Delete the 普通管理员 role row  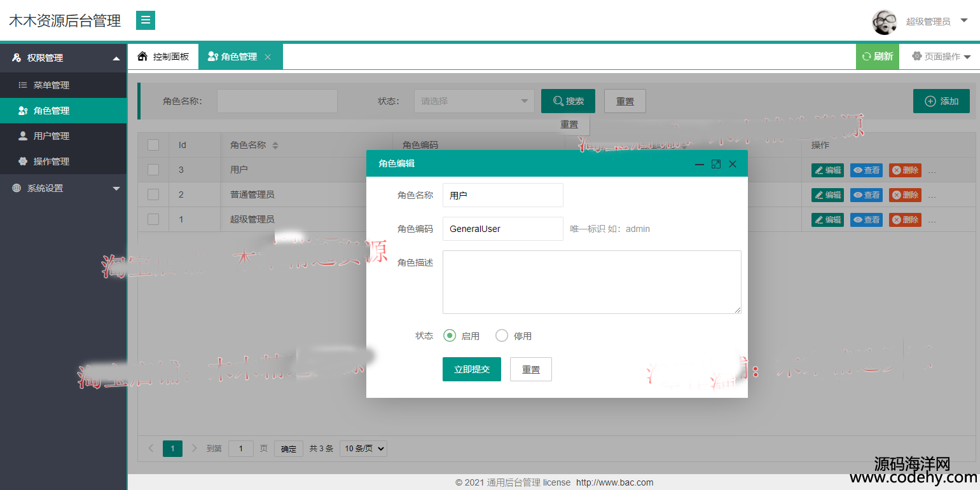905,195
